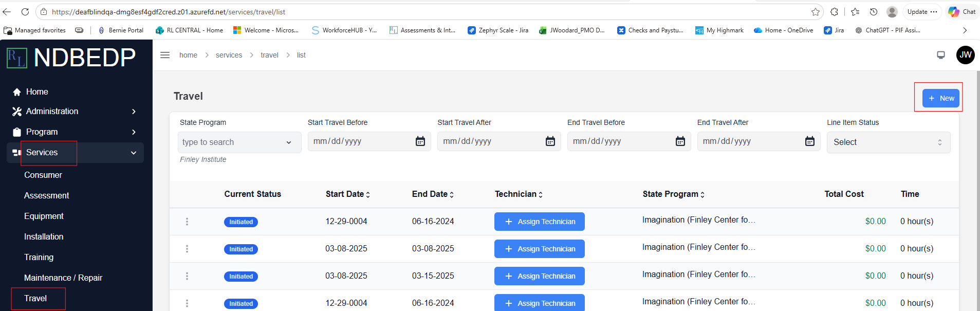Open browser extensions puzzle icon

(x=835, y=12)
